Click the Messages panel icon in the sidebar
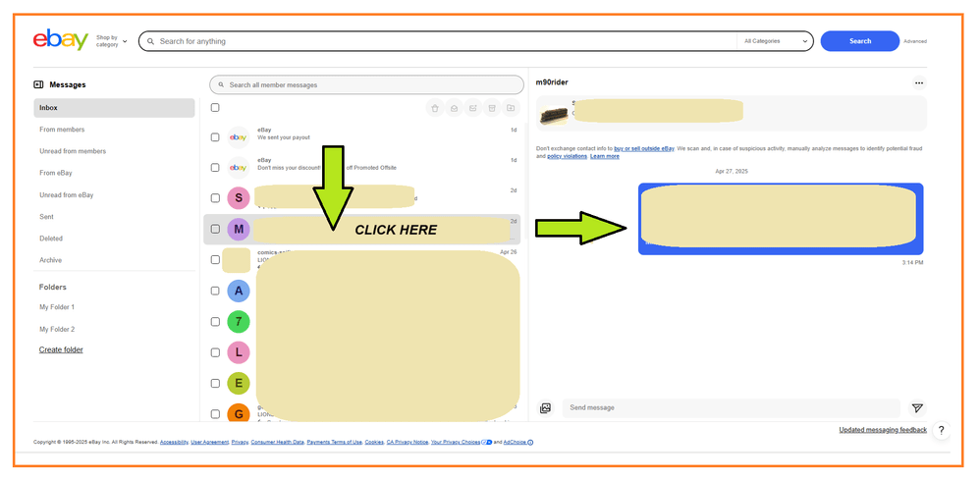This screenshot has width=980, height=480. (x=38, y=84)
